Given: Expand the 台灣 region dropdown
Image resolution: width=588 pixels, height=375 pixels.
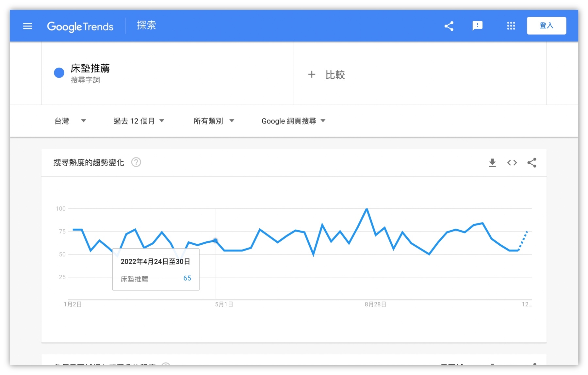Looking at the screenshot, I should point(70,121).
